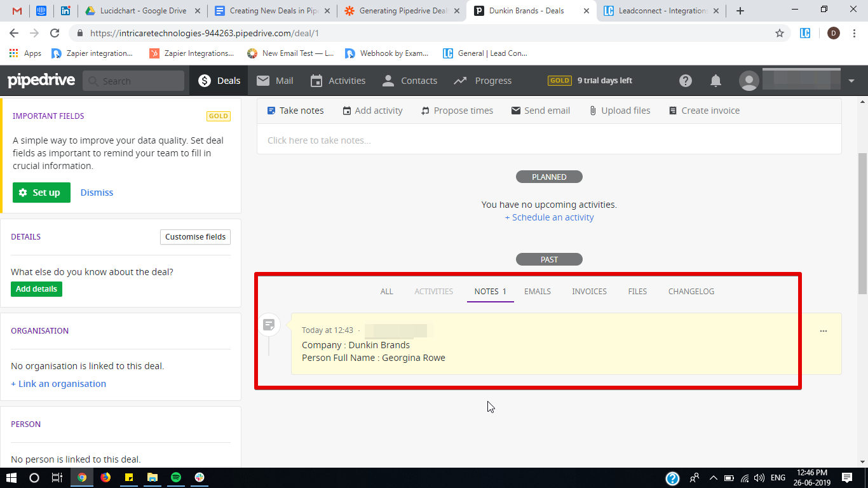Screen dimensions: 868x488
Task: Open New Email Test bookmark
Action: coord(290,53)
